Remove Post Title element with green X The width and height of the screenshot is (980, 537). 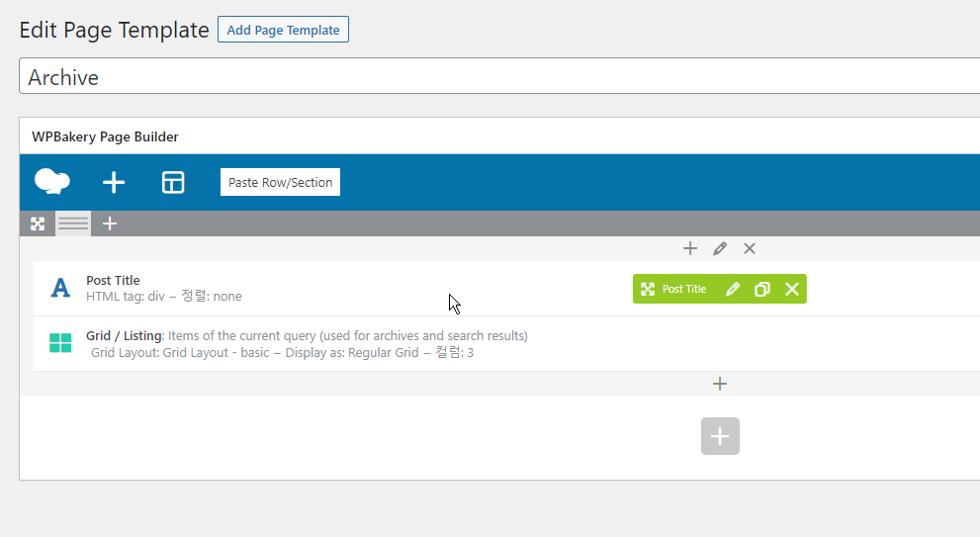[792, 289]
